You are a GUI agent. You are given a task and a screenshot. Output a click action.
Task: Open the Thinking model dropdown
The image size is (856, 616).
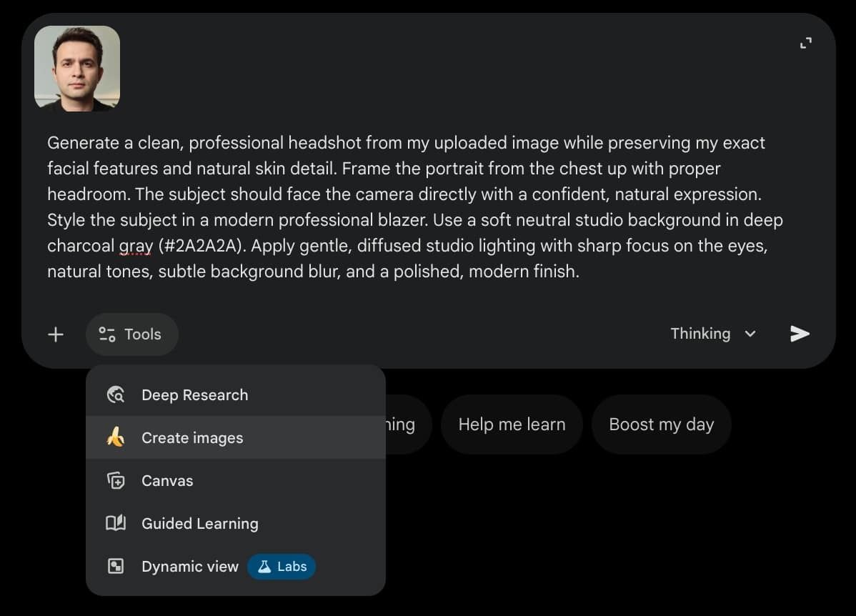700,334
